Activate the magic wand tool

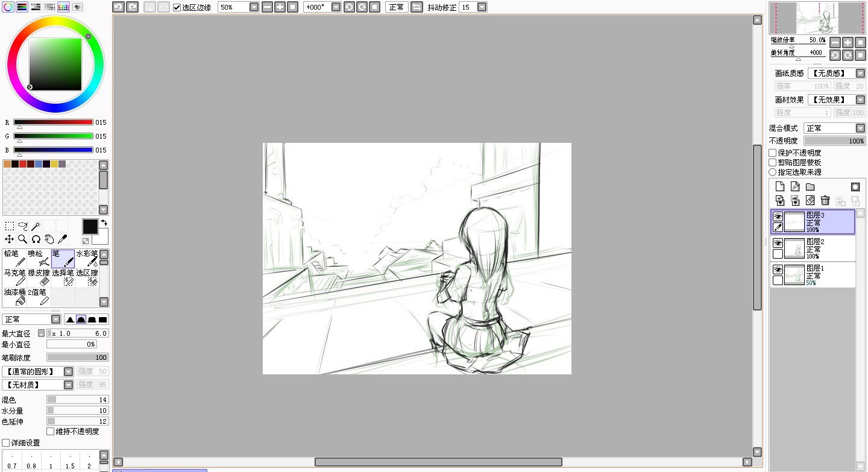click(36, 226)
